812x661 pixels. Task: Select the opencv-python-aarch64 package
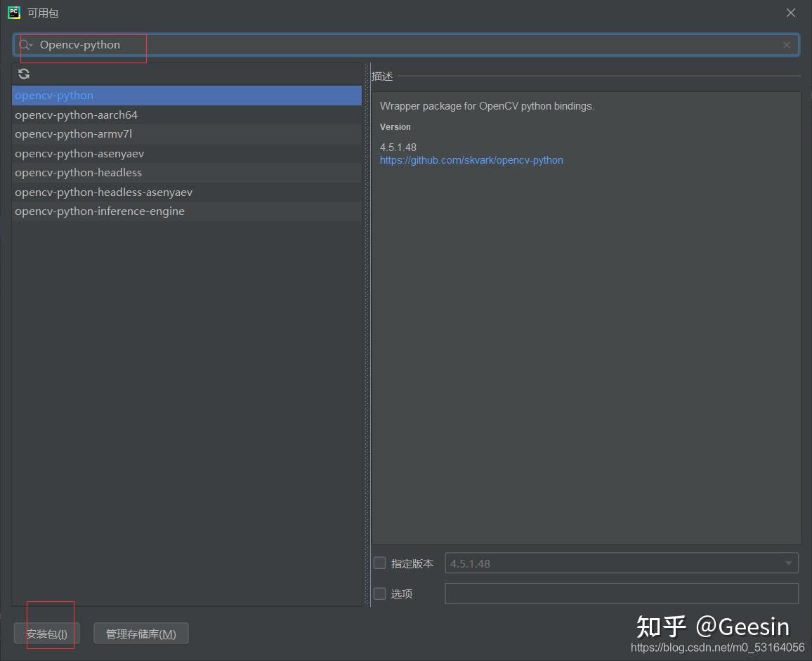coord(76,114)
